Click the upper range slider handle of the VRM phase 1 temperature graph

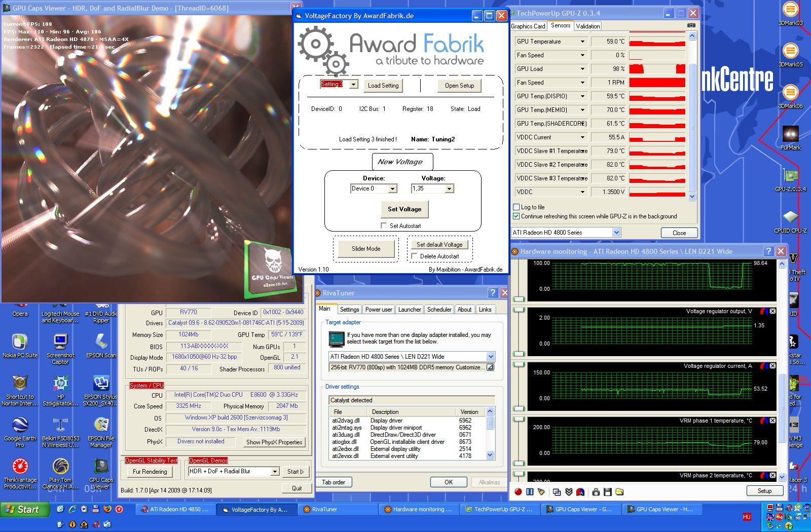click(x=519, y=420)
